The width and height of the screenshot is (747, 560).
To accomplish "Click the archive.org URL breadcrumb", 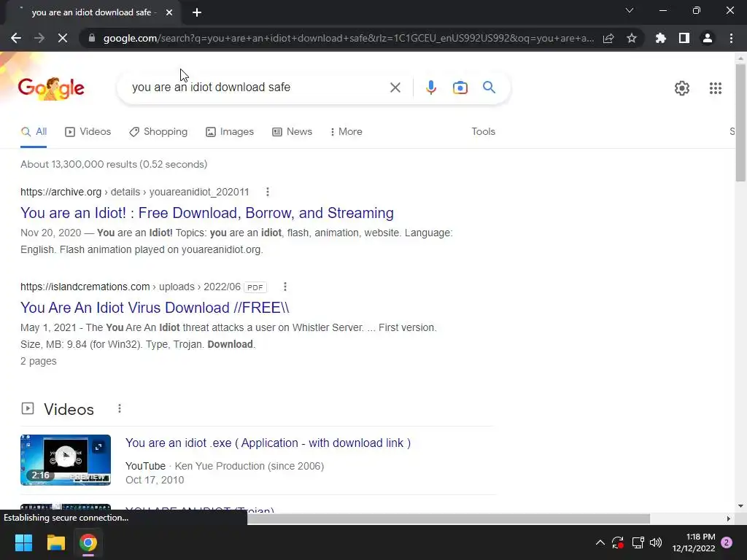I will click(135, 192).
